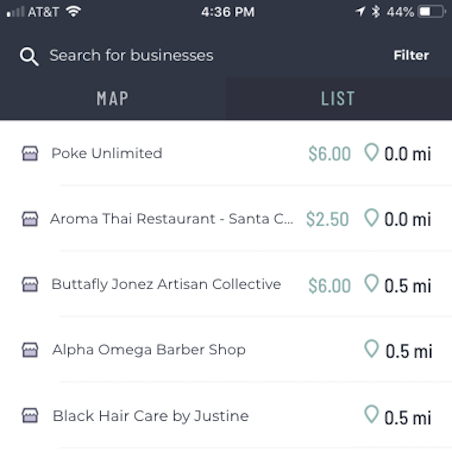Tap the location pin for Alpha Omega Barber Shop
452x452 pixels.
click(x=371, y=349)
